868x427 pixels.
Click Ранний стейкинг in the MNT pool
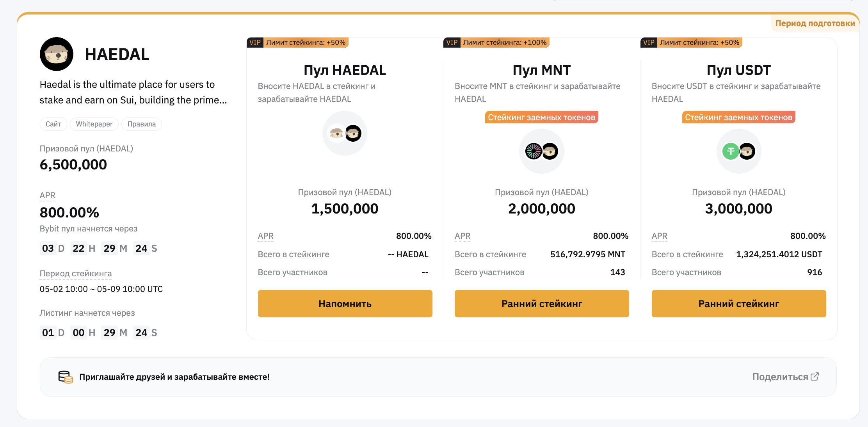(542, 304)
